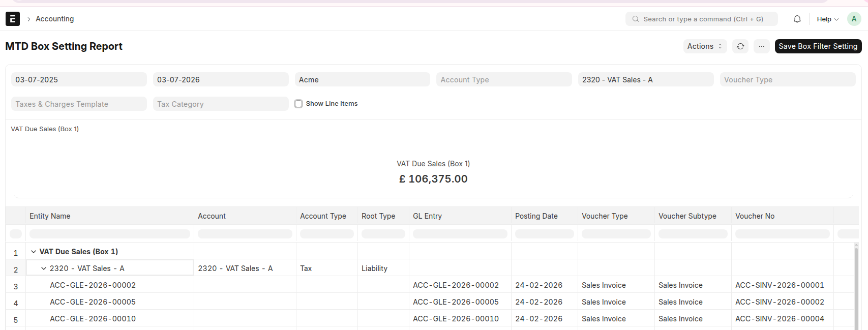The height and width of the screenshot is (330, 868).
Task: Click the MTD Box Setting Report title
Action: (64, 46)
